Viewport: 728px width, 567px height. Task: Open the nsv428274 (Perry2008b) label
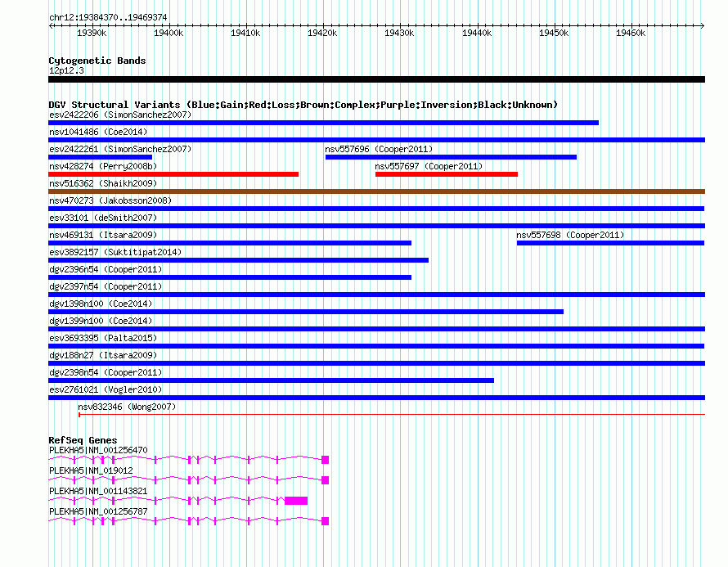103,166
